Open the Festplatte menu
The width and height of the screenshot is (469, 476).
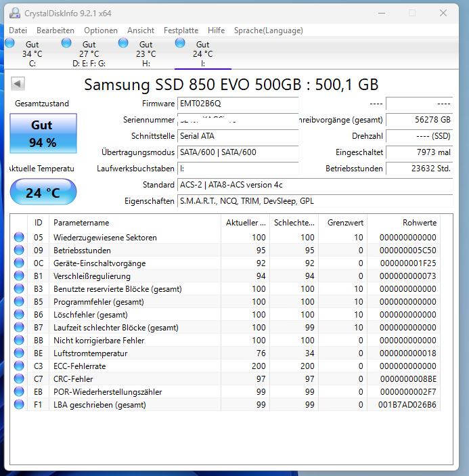[181, 30]
